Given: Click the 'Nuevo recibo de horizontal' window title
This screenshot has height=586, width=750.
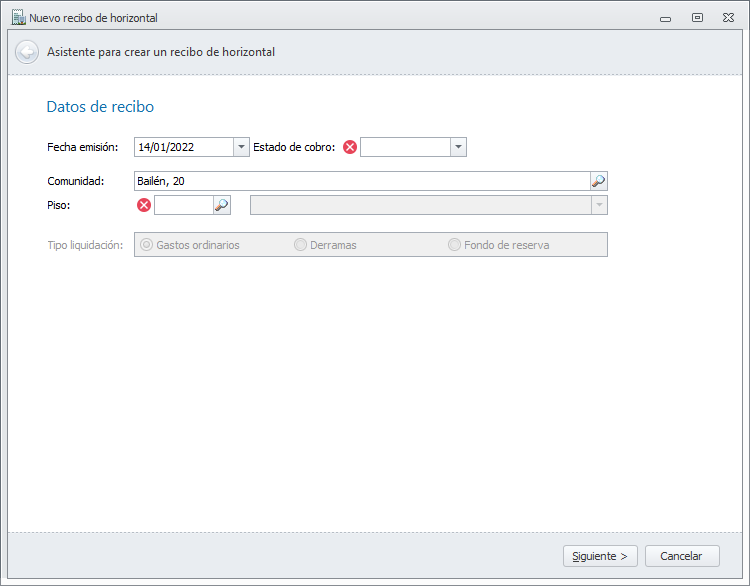Looking at the screenshot, I should pos(93,18).
